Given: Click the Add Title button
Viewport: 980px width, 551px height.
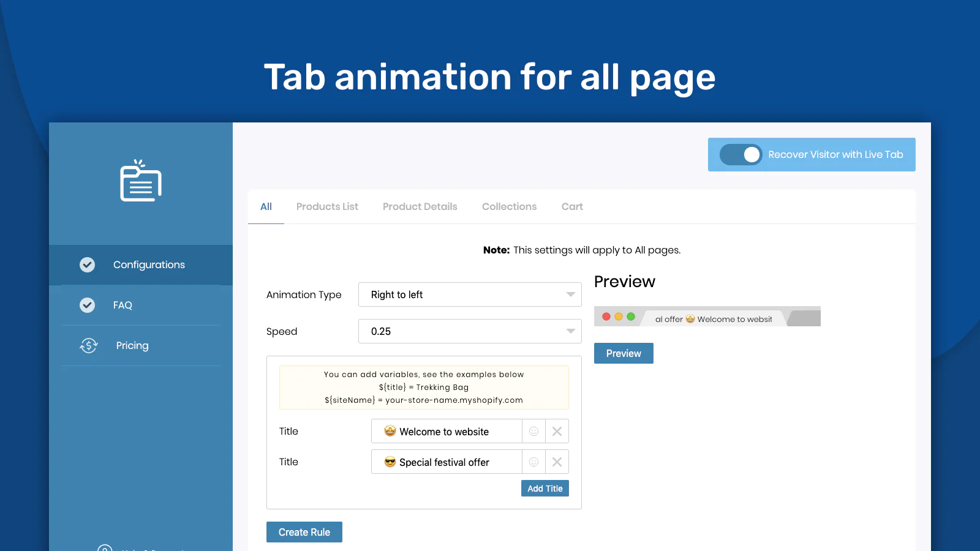Looking at the screenshot, I should point(545,488).
